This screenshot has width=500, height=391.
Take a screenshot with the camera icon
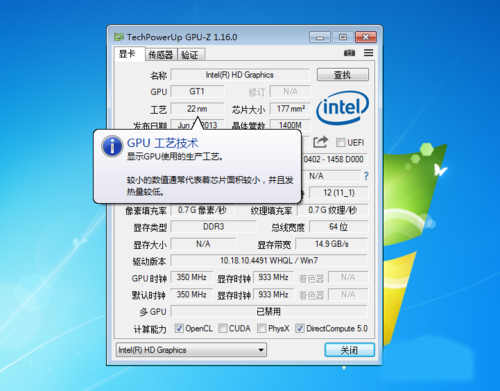click(x=349, y=53)
